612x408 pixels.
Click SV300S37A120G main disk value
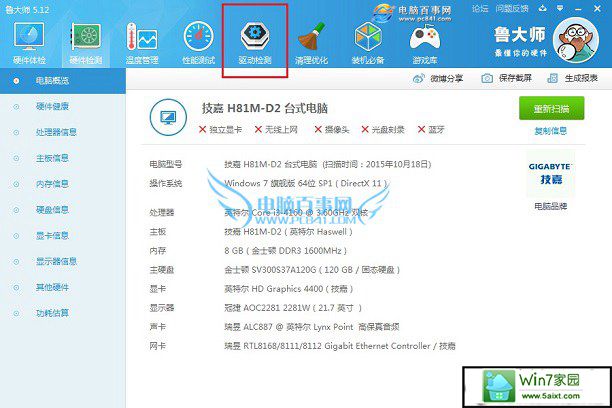point(312,270)
